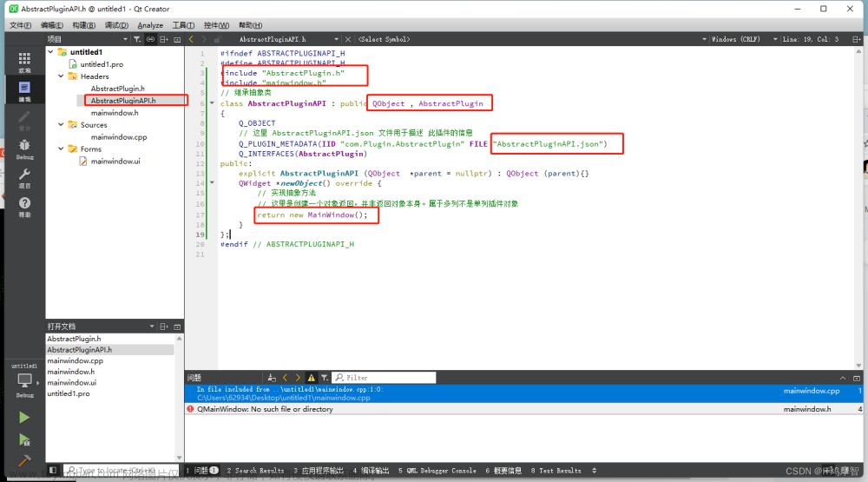Fold the newObject function at line 14
Image resolution: width=868 pixels, height=482 pixels.
[x=212, y=183]
